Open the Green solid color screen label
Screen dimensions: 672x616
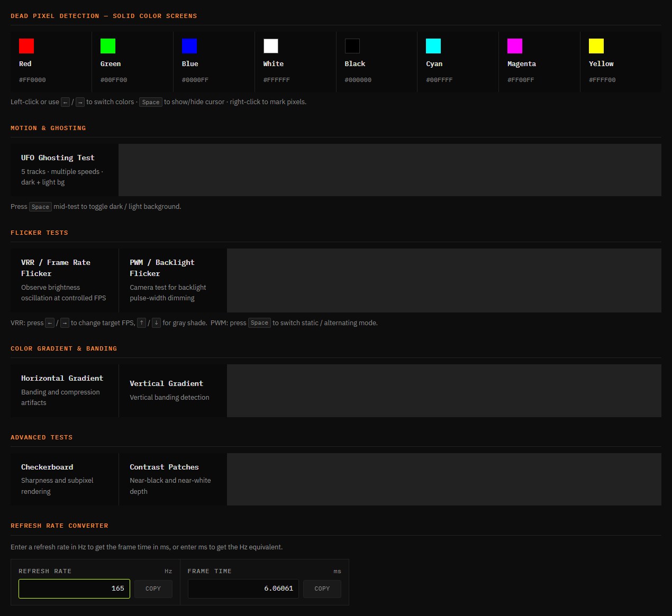pos(111,64)
